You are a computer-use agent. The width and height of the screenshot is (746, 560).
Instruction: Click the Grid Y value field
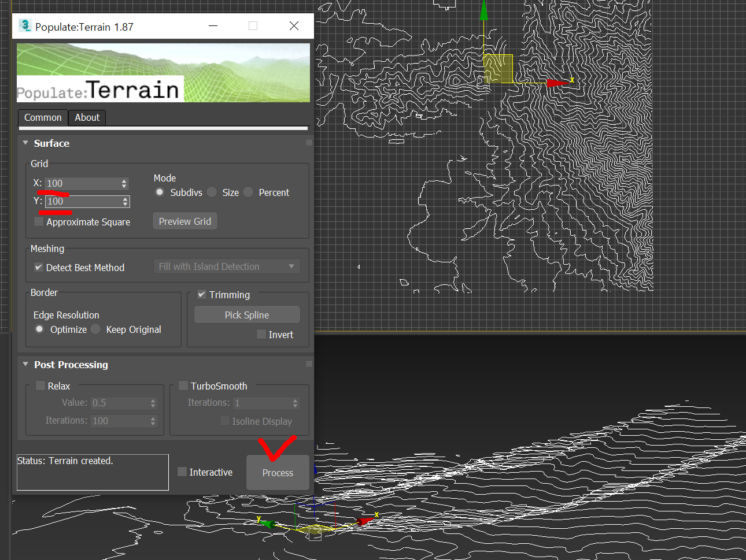(x=83, y=201)
